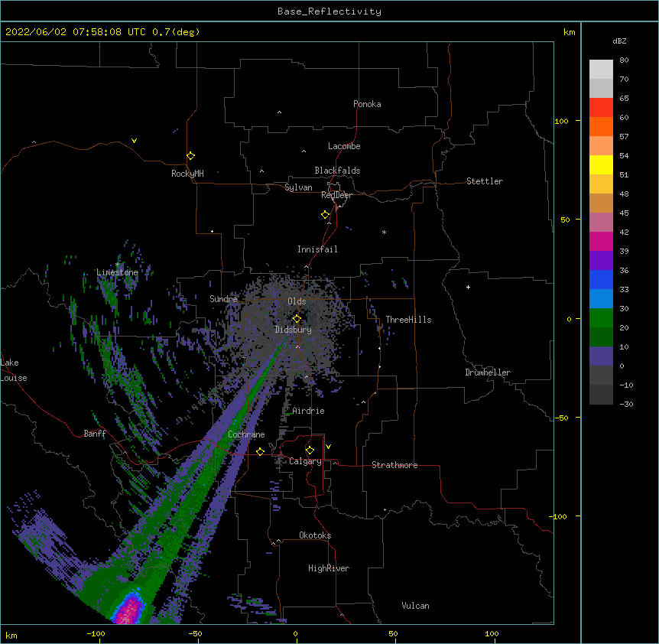
Task: Click the Sundre town label
Action: click(223, 299)
